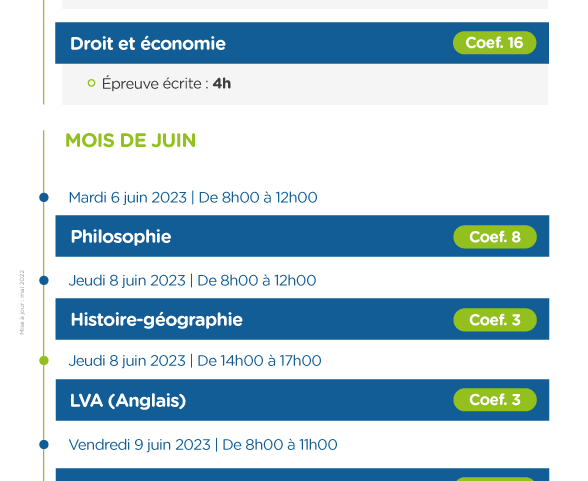Screen dimensions: 588x481
Task: Click the Coef. 3 badge on LVA (Anglais)
Action: click(495, 400)
